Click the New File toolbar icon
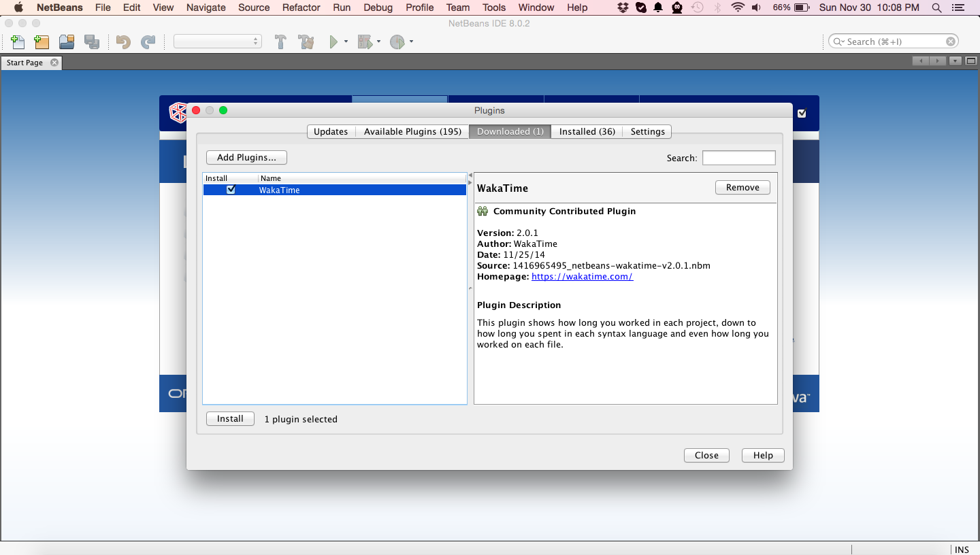Image resolution: width=980 pixels, height=555 pixels. coord(18,41)
